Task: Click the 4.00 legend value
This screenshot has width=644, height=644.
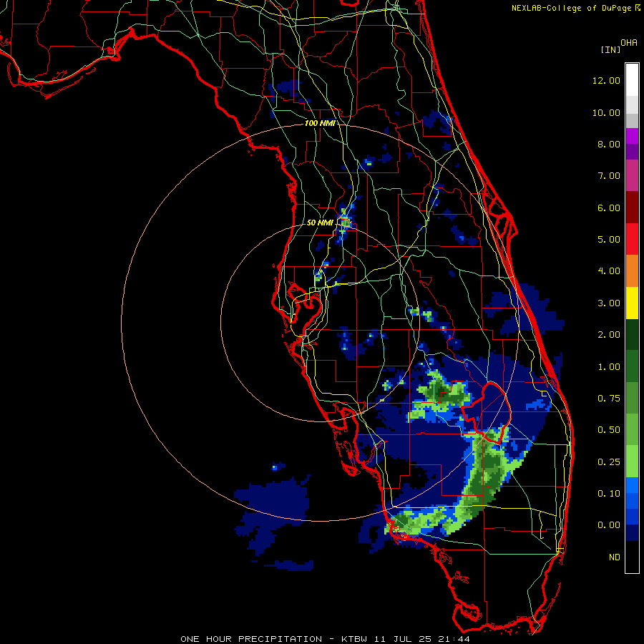Action: click(x=609, y=271)
